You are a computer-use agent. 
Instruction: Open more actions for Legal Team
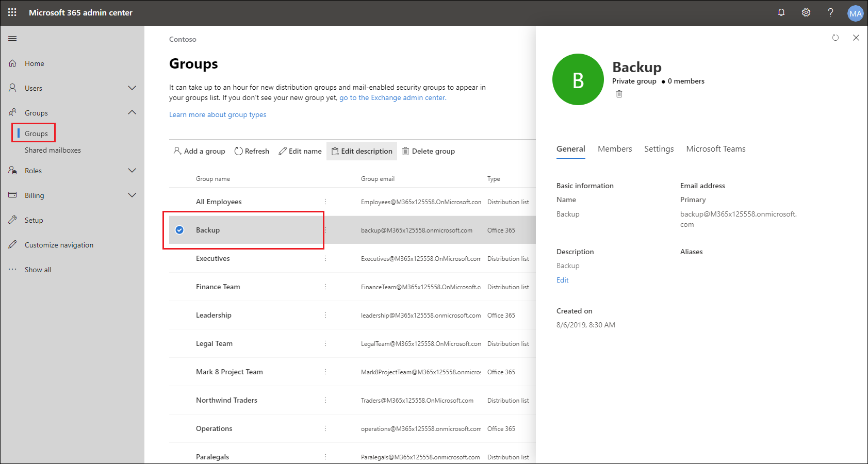(x=325, y=343)
